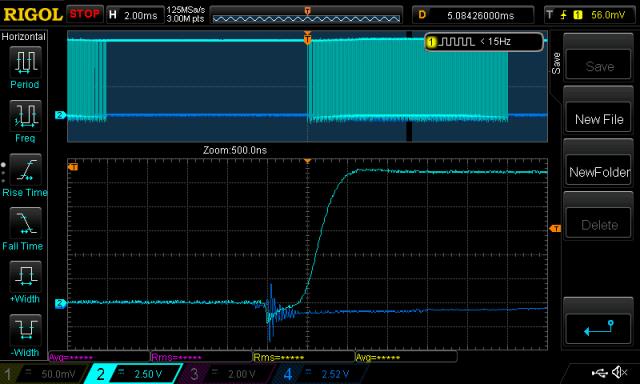The width and height of the screenshot is (640, 384).
Task: Click the waveform memory position bar
Action: click(x=307, y=15)
